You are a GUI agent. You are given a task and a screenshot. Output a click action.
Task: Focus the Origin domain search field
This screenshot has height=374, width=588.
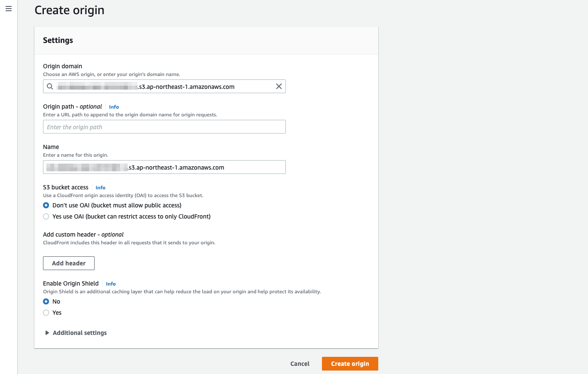(164, 86)
